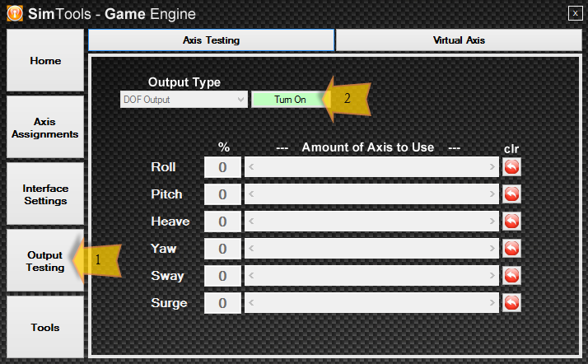This screenshot has height=364, width=588.
Task: Click the SimTools logo icon
Action: [14, 14]
